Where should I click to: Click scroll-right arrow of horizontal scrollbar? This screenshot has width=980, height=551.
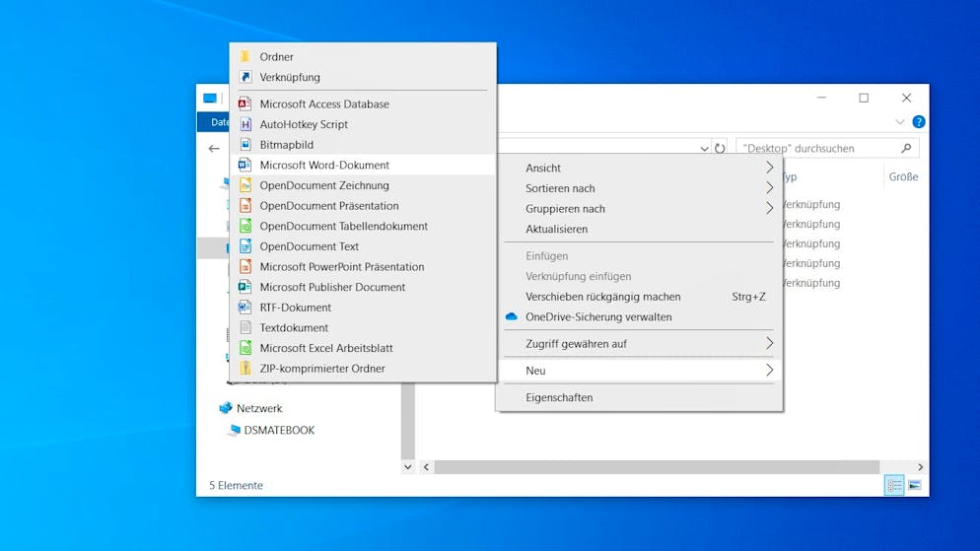click(x=920, y=467)
